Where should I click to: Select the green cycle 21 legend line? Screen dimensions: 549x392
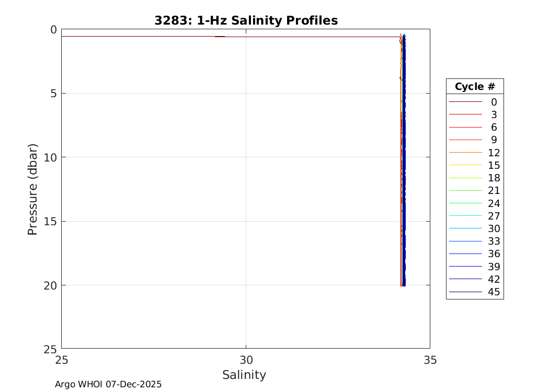[x=465, y=191]
